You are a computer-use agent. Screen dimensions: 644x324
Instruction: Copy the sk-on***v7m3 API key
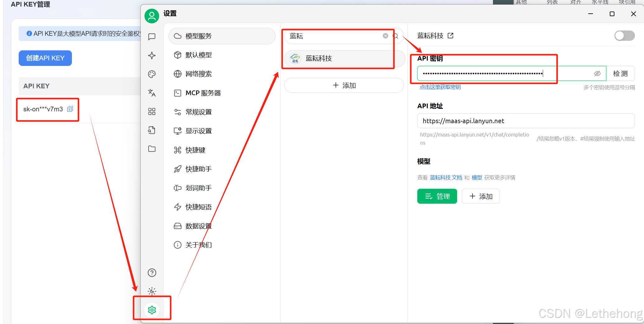pos(70,109)
